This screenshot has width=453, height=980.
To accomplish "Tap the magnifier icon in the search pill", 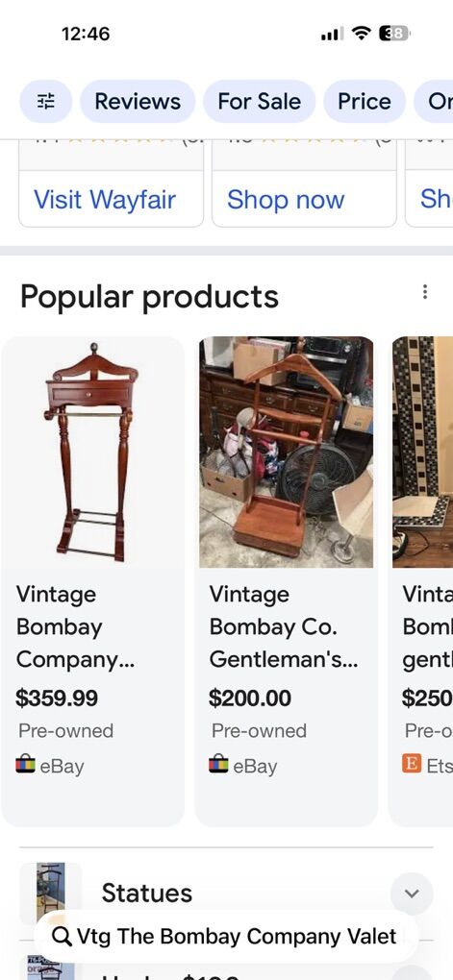I will [61, 936].
